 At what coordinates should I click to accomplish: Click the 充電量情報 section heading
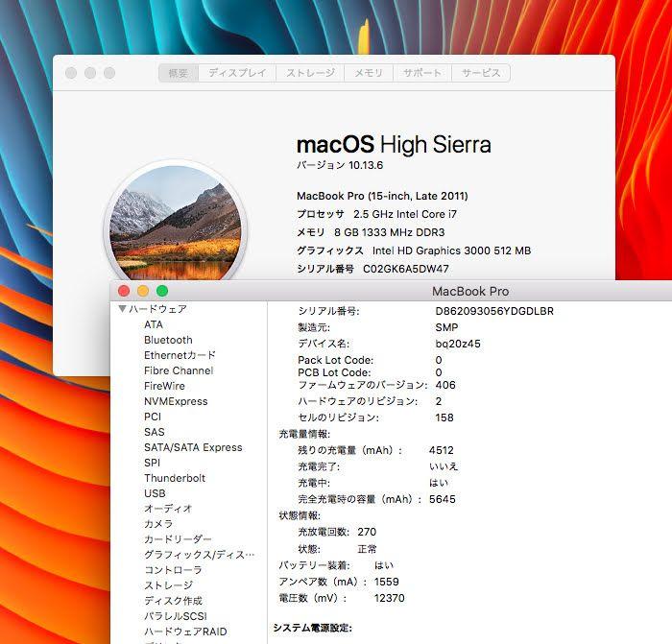[304, 434]
